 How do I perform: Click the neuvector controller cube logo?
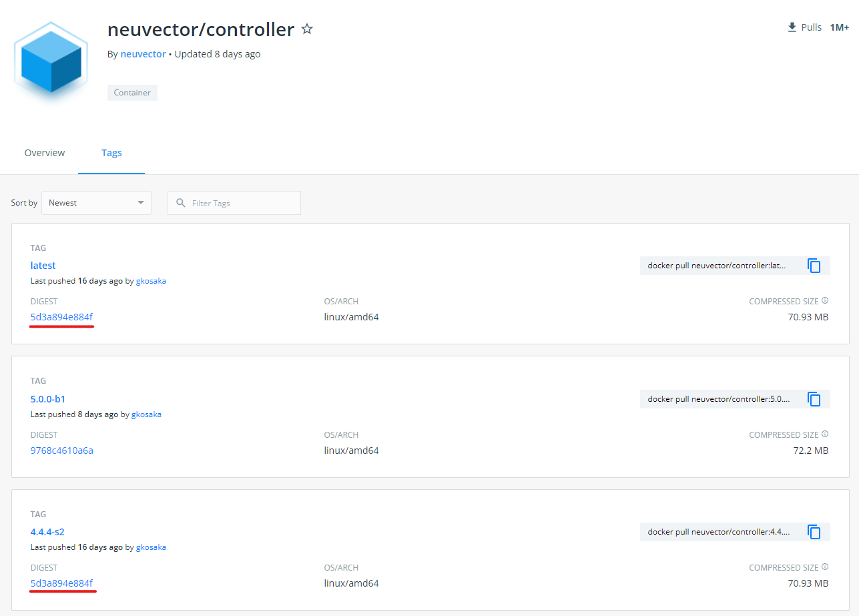(x=51, y=63)
